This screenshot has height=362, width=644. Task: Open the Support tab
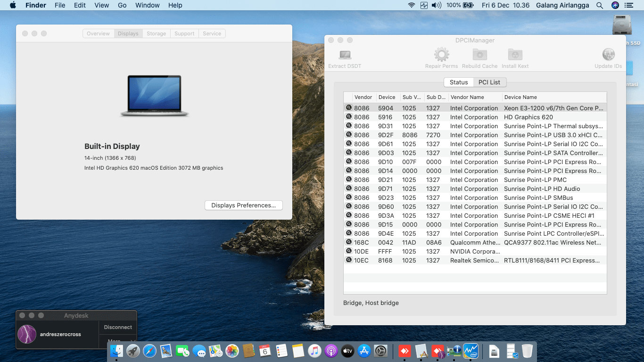[x=184, y=33]
